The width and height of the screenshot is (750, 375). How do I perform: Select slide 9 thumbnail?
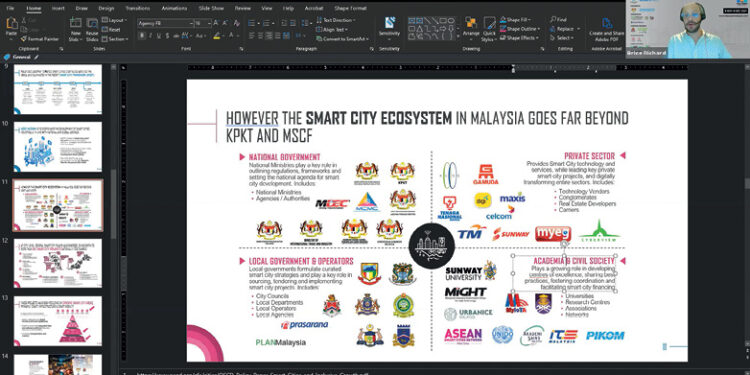click(58, 89)
